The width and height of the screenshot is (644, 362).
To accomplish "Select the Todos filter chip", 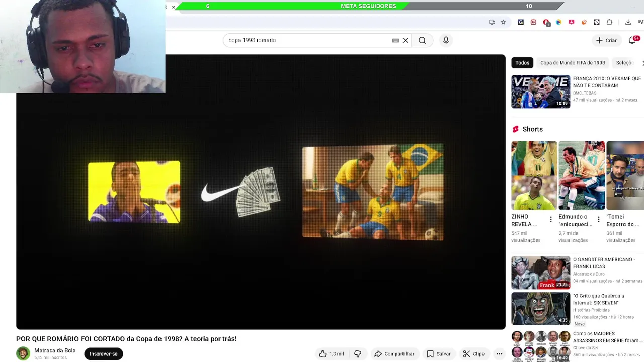I will click(522, 63).
